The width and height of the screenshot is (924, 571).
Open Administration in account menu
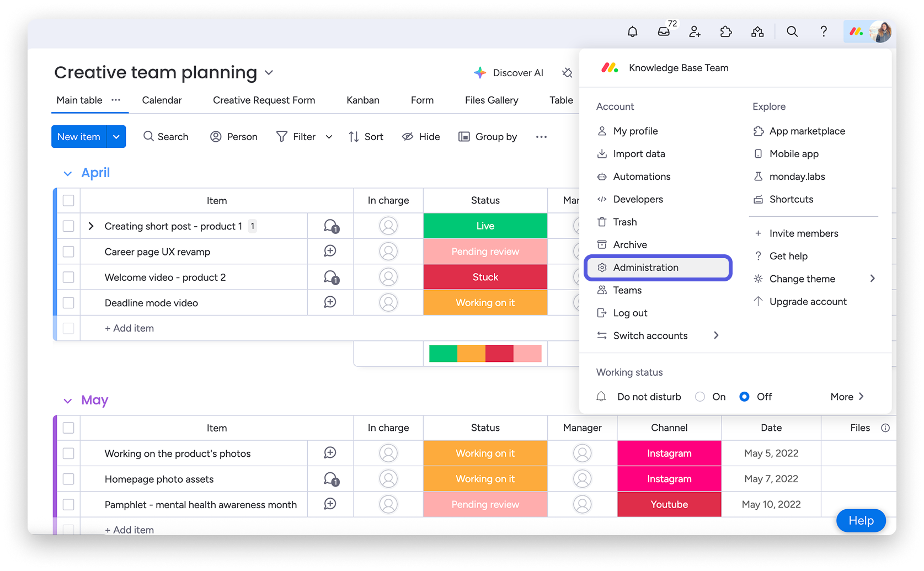pos(658,268)
